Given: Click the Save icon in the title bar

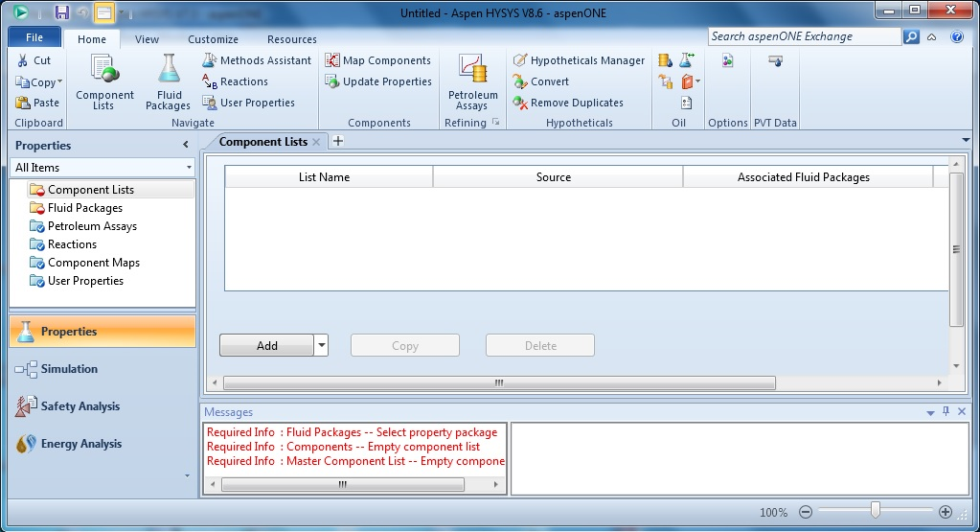Looking at the screenshot, I should [x=61, y=12].
